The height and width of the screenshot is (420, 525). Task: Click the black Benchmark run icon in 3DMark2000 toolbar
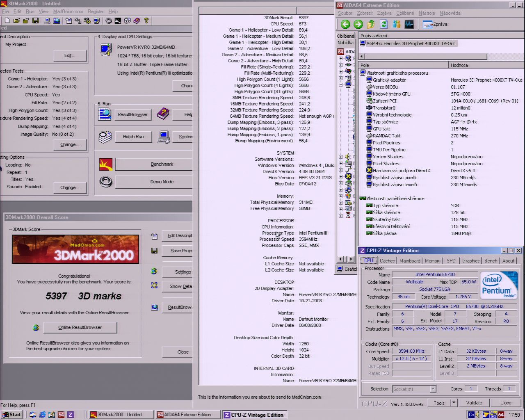pyautogui.click(x=118, y=21)
